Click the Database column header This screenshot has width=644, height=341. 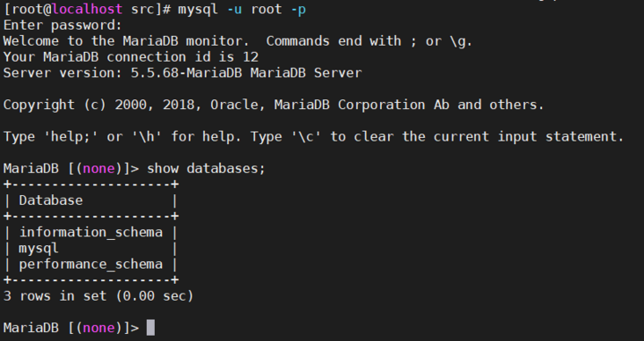51,200
